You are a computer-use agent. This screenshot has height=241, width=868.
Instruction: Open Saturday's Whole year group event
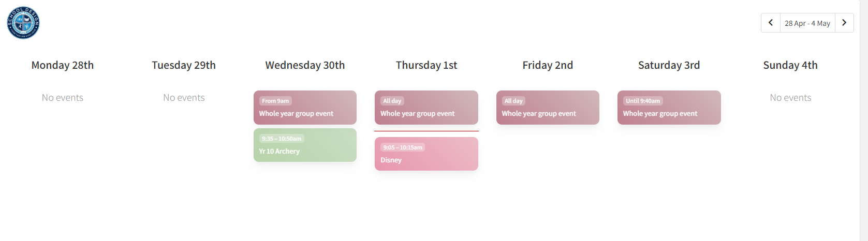(x=669, y=108)
